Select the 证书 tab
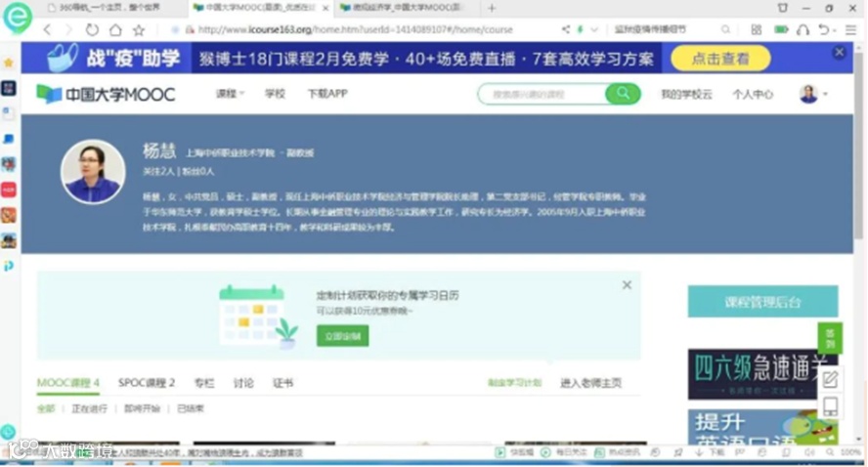Image resolution: width=868 pixels, height=467 pixels. [x=283, y=383]
